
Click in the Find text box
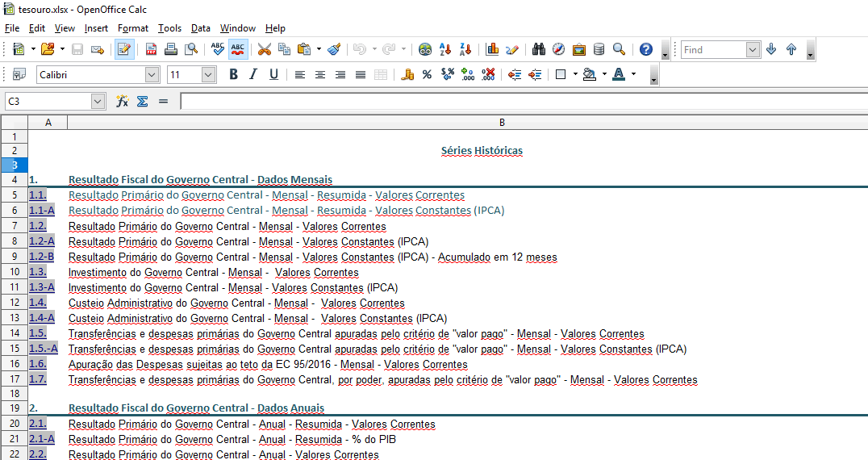coord(714,50)
